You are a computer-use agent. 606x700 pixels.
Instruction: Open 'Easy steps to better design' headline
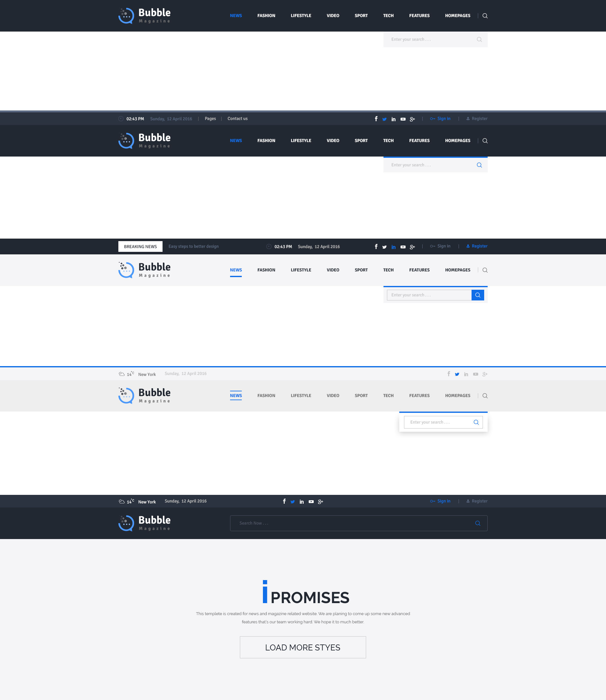(193, 246)
